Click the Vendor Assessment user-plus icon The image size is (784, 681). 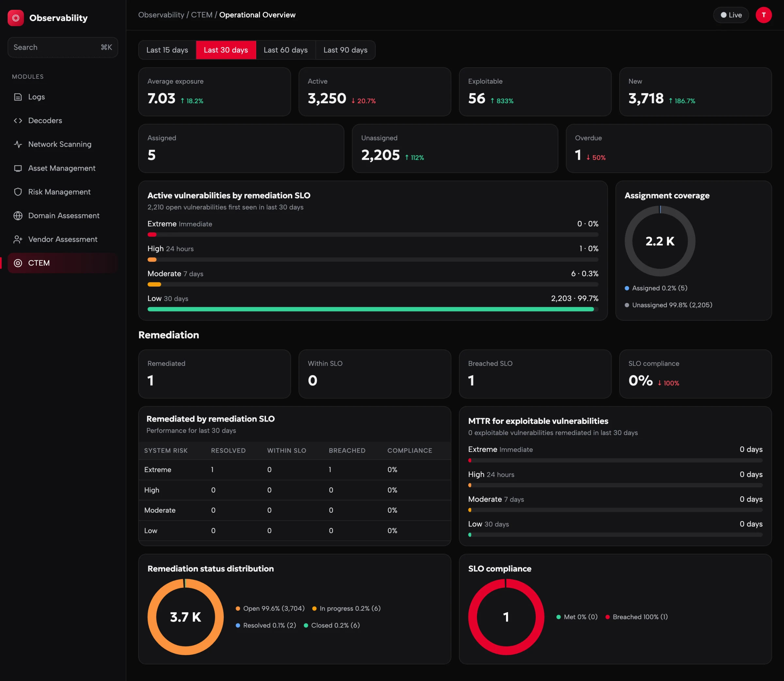coord(18,240)
